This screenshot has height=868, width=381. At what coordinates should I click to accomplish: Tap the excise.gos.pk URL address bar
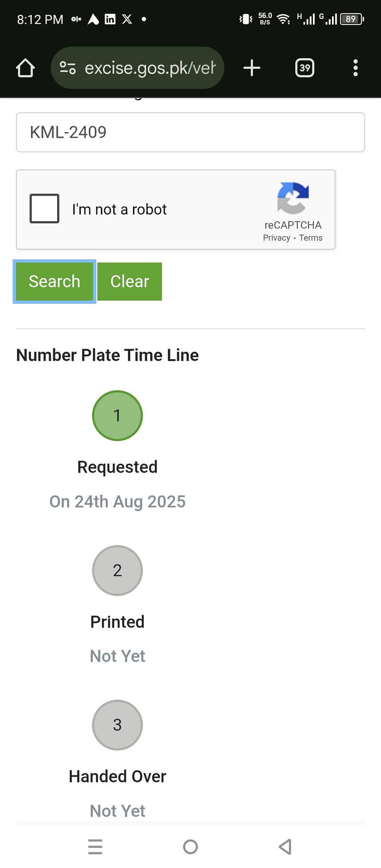[x=150, y=68]
